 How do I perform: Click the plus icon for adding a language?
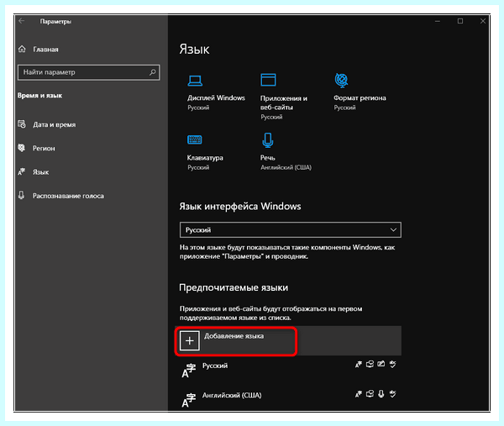click(190, 341)
